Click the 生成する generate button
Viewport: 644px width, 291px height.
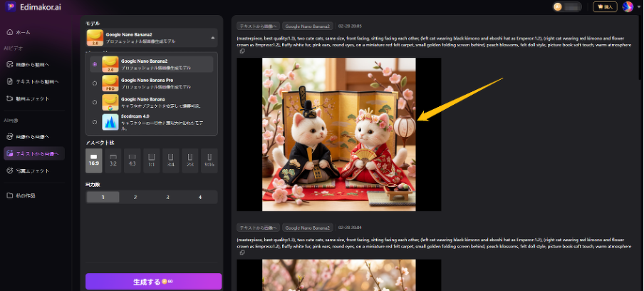coord(153,282)
